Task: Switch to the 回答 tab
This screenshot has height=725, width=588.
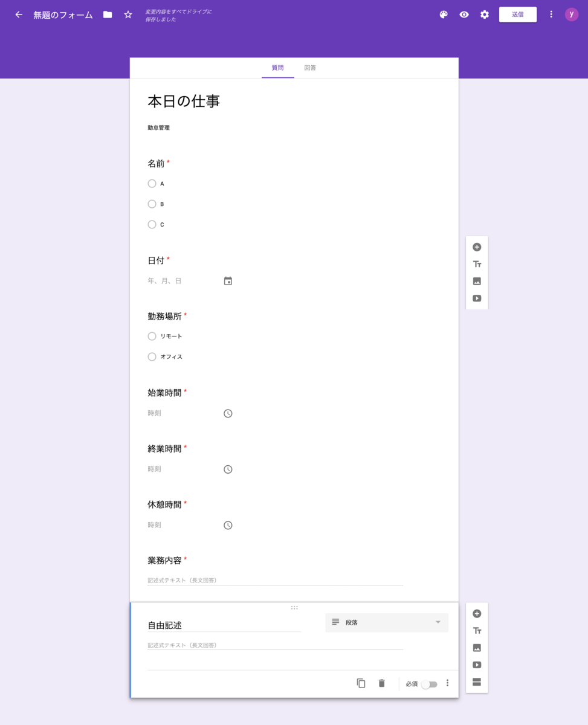Action: point(310,68)
